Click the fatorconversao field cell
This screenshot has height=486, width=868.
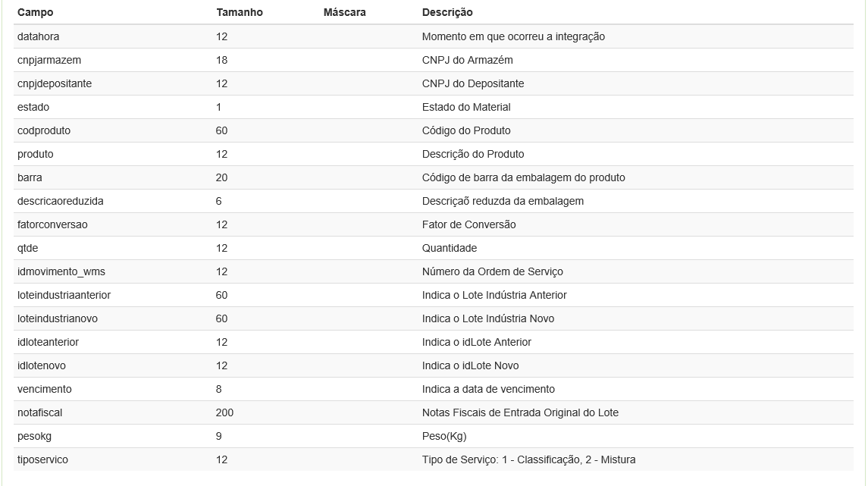[x=52, y=224]
